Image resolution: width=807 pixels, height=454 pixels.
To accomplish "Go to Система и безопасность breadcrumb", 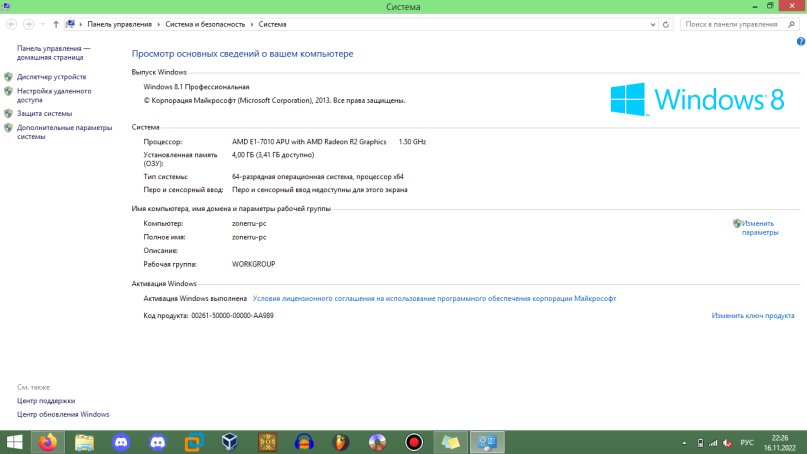I will [x=205, y=24].
